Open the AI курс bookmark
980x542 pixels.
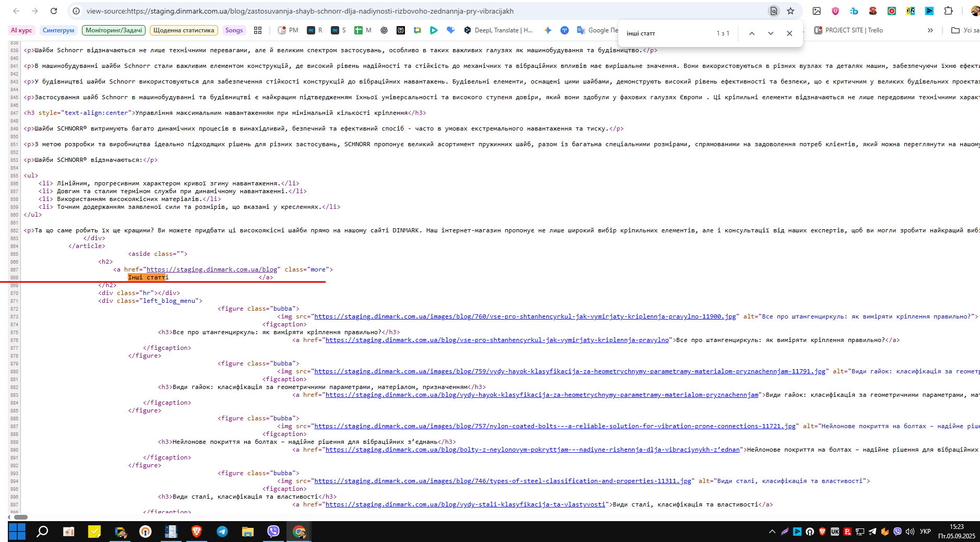pos(21,30)
